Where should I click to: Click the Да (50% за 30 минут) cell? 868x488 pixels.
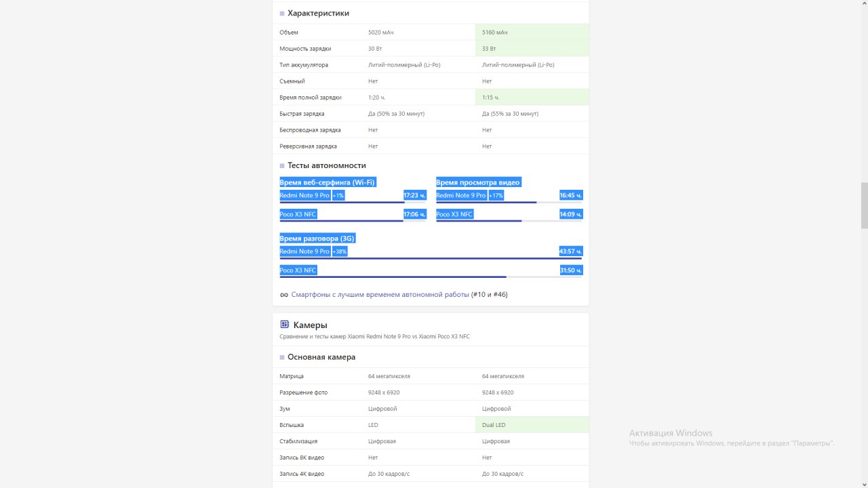click(396, 114)
